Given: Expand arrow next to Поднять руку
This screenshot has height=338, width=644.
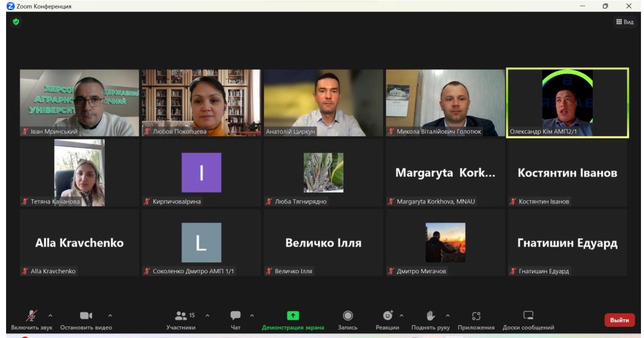Looking at the screenshot, I should coord(448,316).
